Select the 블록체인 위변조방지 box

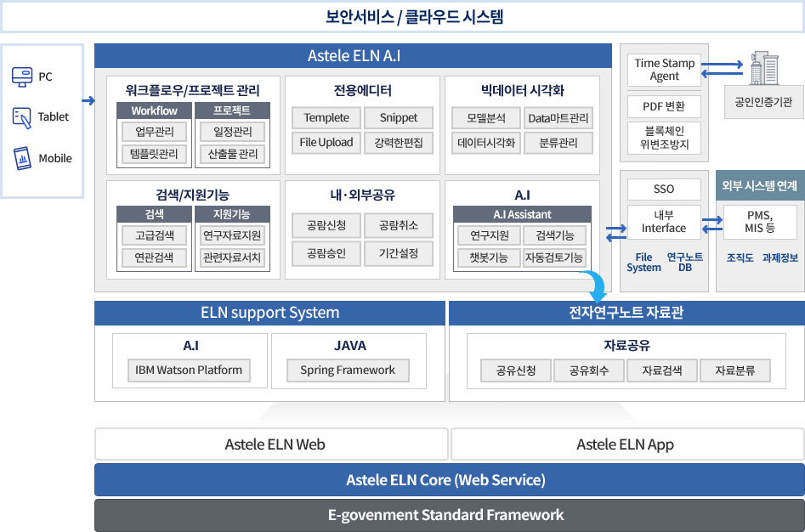pos(665,138)
